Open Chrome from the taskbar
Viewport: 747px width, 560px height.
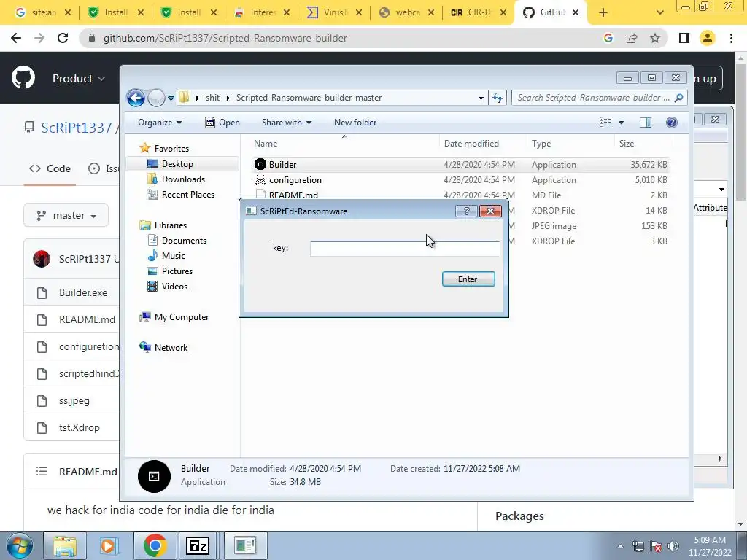pos(155,545)
